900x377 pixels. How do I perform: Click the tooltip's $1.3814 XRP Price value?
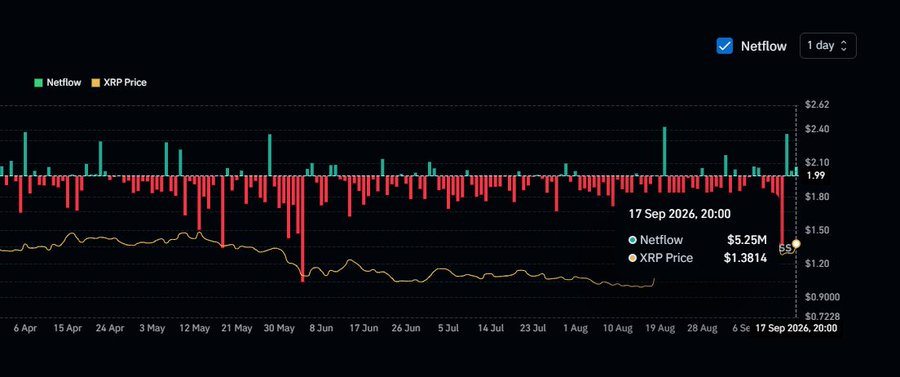click(x=745, y=258)
